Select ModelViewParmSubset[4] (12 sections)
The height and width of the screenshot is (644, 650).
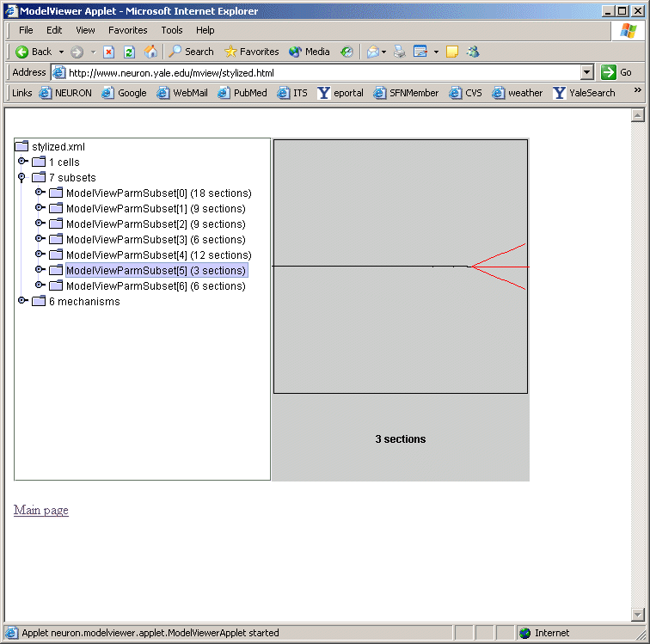[158, 255]
